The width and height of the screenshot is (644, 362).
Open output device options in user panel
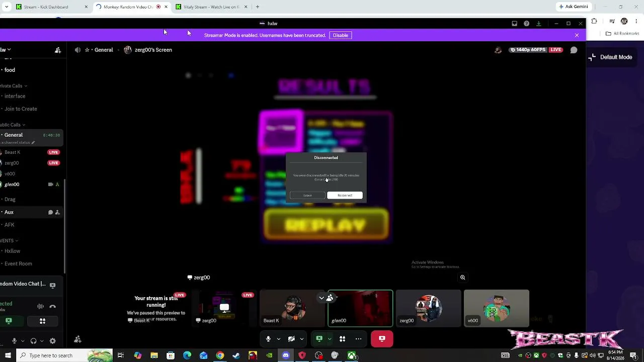click(x=41, y=341)
